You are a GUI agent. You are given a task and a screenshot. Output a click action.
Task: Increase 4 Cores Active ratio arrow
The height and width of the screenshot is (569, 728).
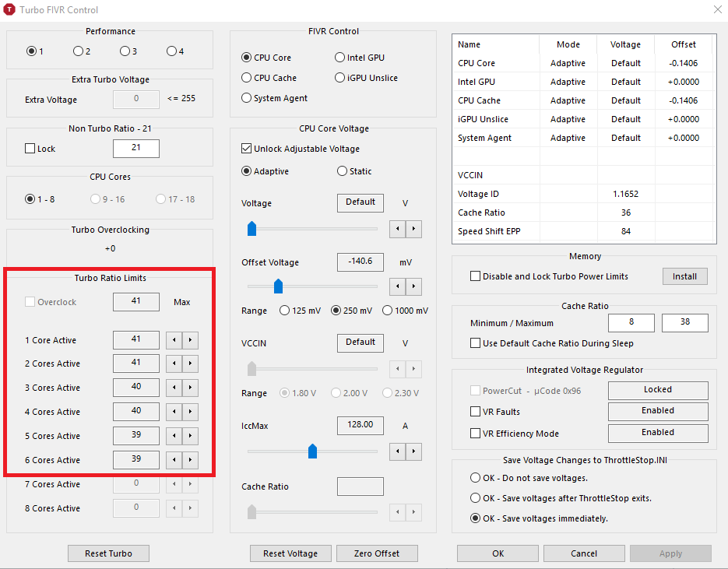(190, 412)
